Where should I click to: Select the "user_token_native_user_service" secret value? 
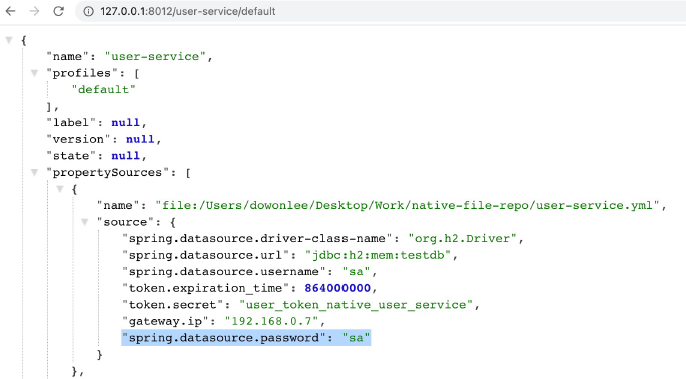pyautogui.click(x=356, y=305)
